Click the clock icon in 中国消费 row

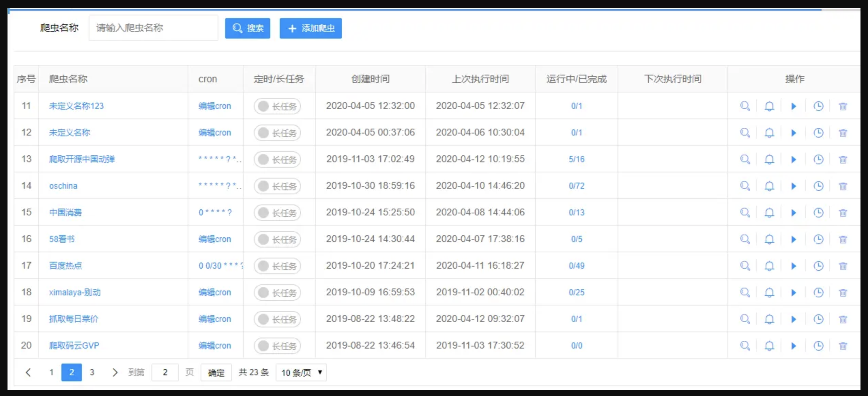click(x=818, y=213)
